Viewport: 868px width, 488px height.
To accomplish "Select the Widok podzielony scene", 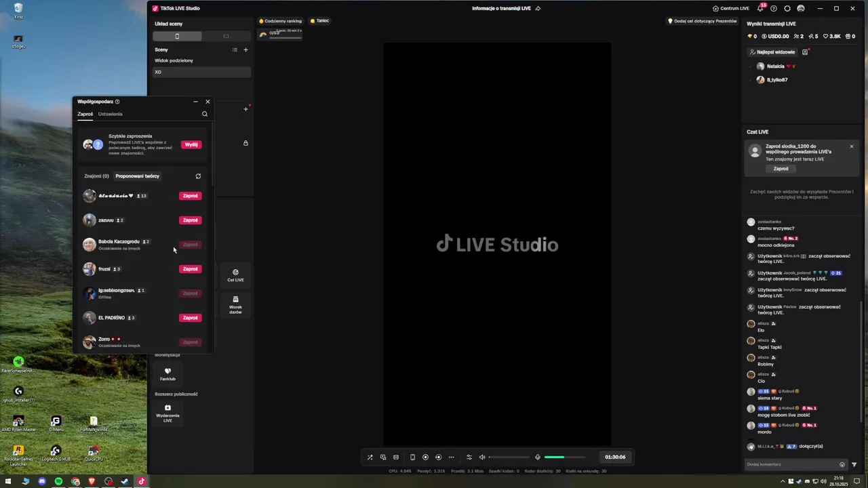I will 201,60.
